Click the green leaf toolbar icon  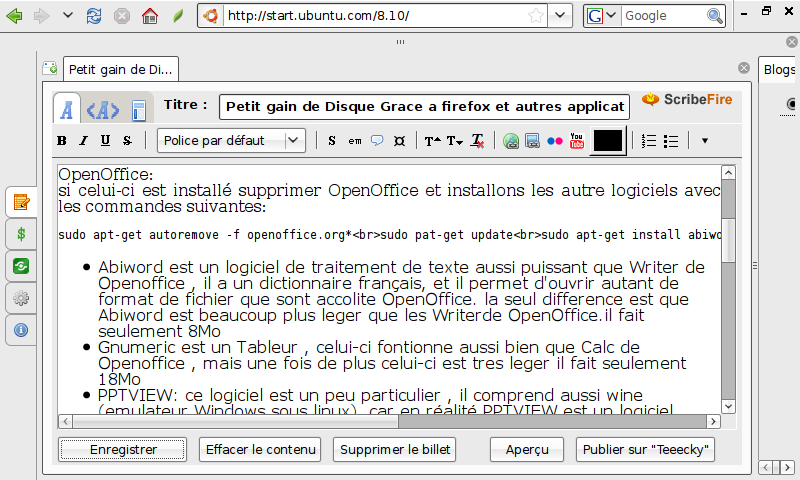click(x=178, y=16)
